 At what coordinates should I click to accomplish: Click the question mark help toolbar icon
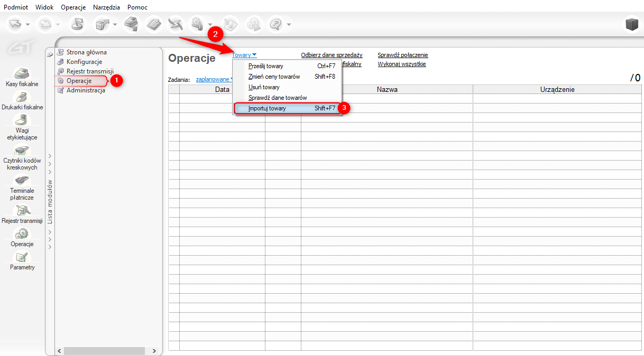tap(276, 24)
